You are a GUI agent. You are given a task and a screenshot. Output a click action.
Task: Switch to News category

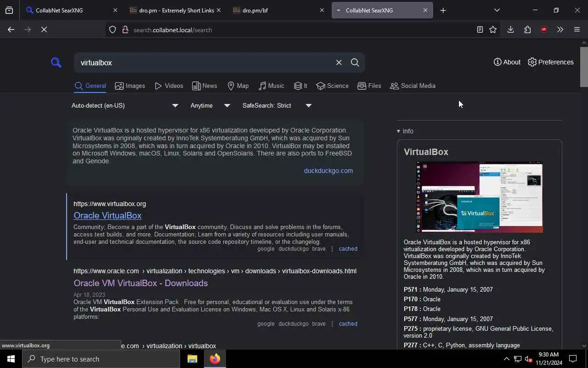[204, 86]
